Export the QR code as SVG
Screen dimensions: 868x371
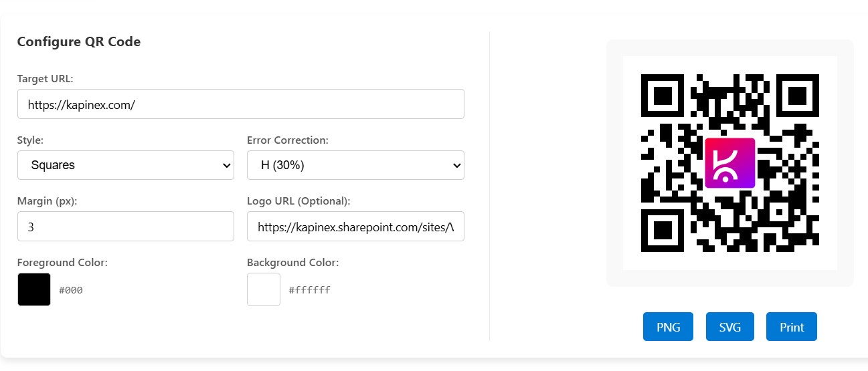coord(729,327)
